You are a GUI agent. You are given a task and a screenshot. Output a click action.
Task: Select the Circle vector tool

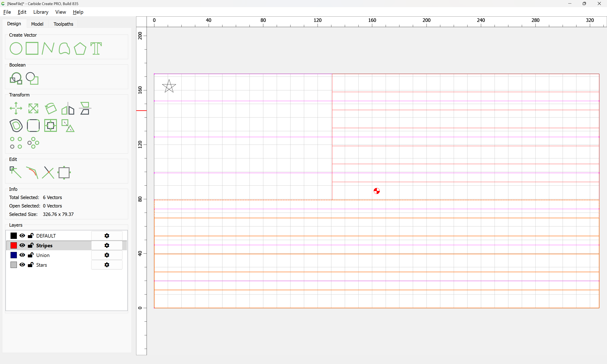coord(16,48)
